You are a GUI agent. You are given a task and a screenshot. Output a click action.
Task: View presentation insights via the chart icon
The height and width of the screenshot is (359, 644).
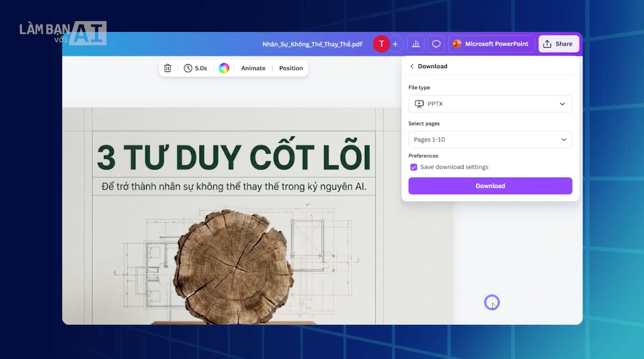pyautogui.click(x=416, y=44)
